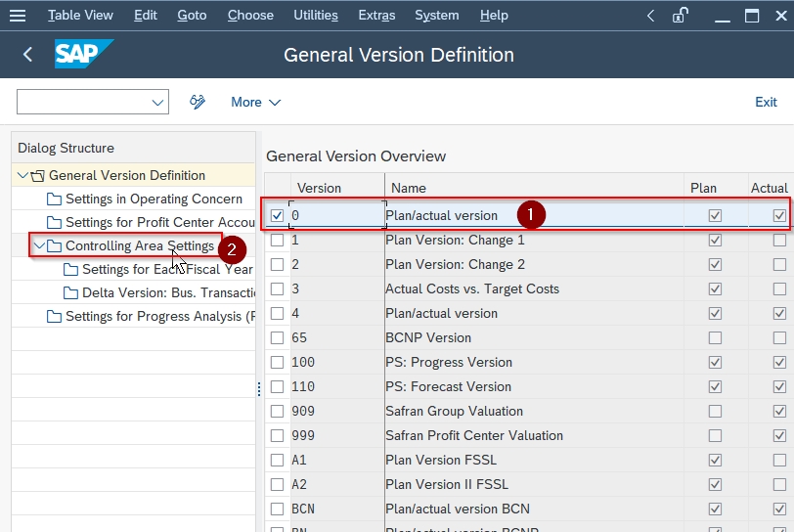794x532 pixels.
Task: Click the lock session icon in title bar
Action: [x=680, y=16]
